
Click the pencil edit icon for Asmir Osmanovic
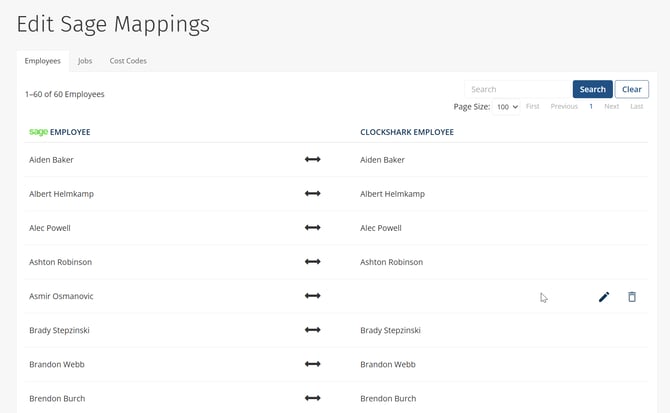coord(604,297)
